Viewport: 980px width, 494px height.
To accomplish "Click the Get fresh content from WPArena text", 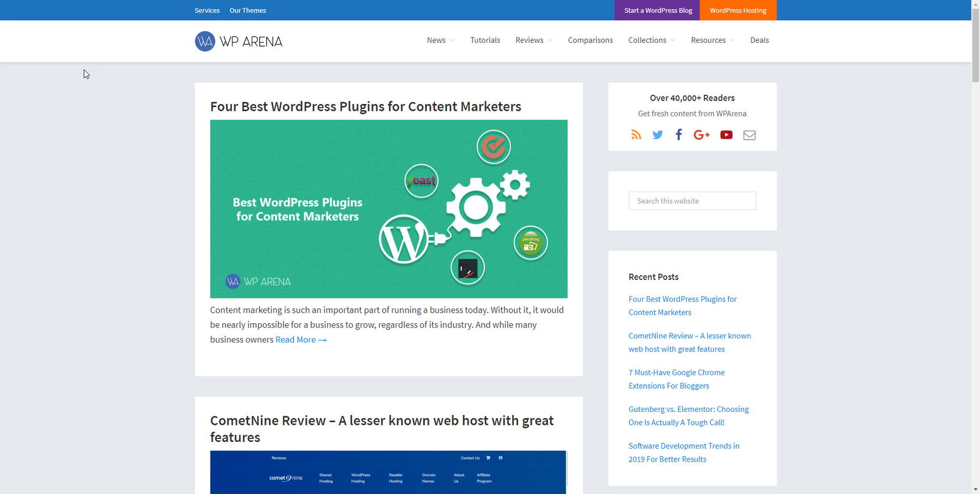I will click(692, 113).
